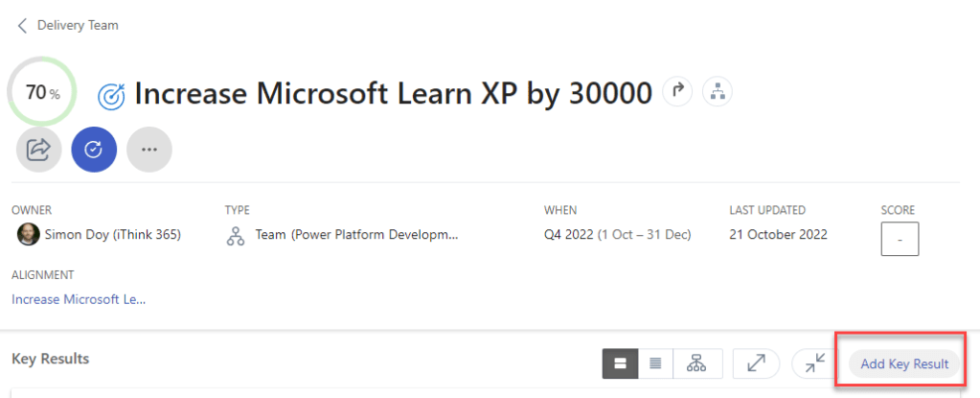This screenshot has height=398, width=980.
Task: Click the objective target icon
Action: point(112,94)
